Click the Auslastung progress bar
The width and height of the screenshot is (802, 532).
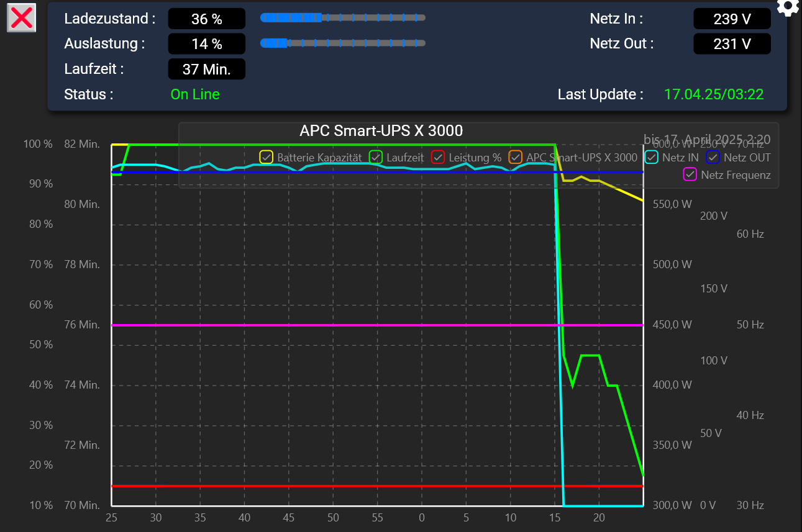(343, 43)
